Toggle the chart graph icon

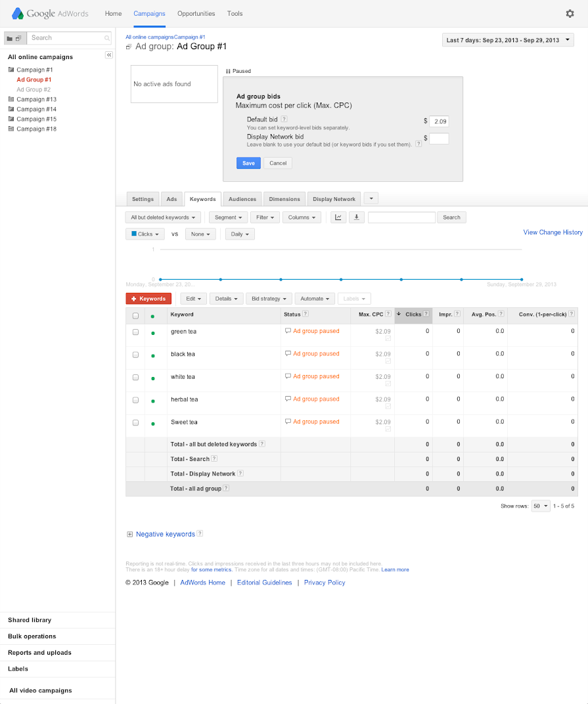click(338, 217)
